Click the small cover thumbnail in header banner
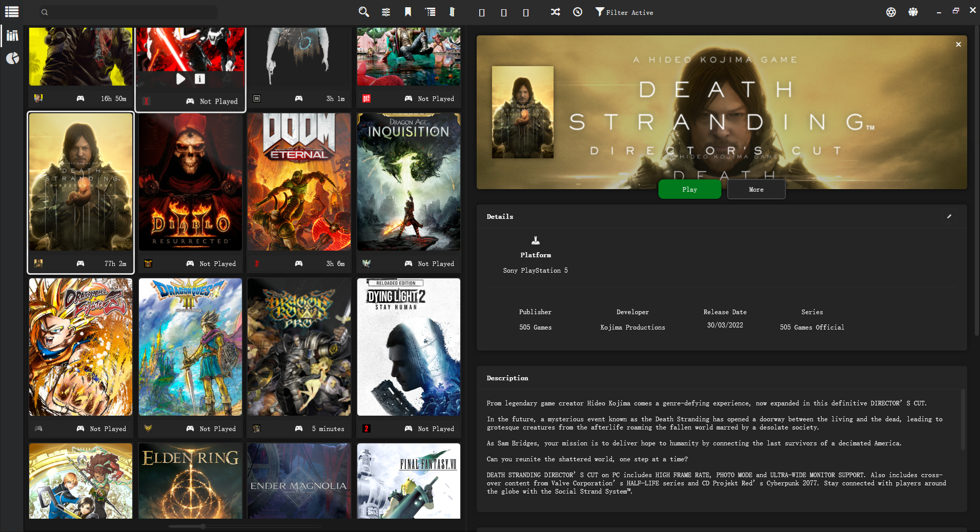The image size is (980, 532). point(522,112)
